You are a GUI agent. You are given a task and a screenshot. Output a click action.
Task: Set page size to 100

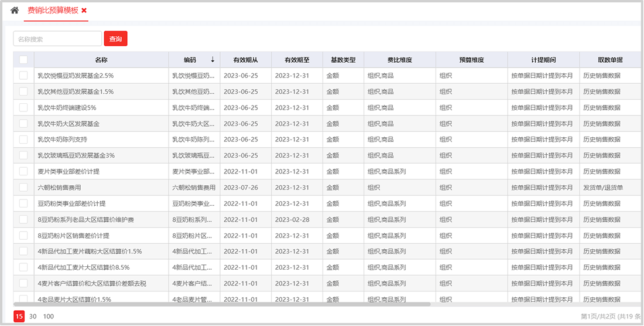click(49, 316)
